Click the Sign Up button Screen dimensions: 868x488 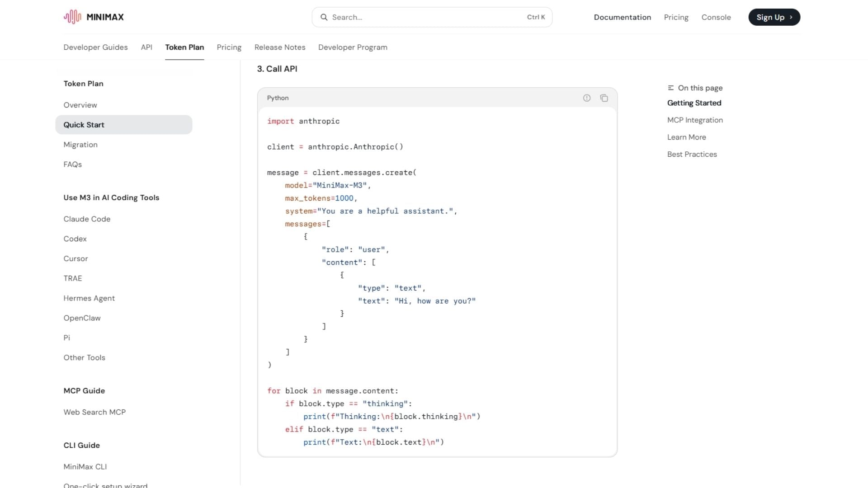pos(774,17)
